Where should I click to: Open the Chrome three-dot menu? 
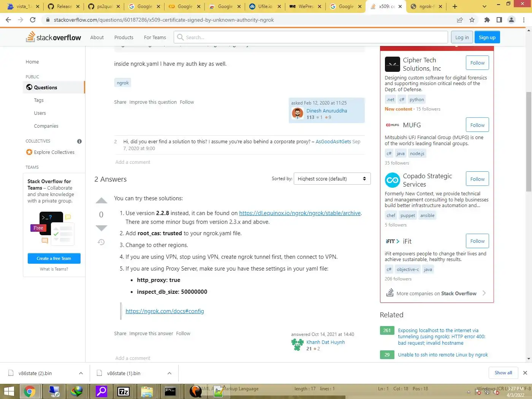524,20
